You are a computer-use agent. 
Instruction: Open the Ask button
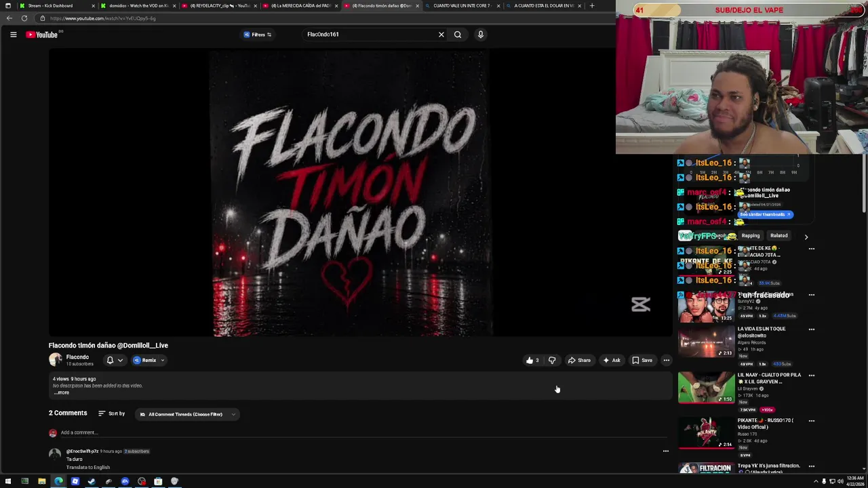[612, 361]
